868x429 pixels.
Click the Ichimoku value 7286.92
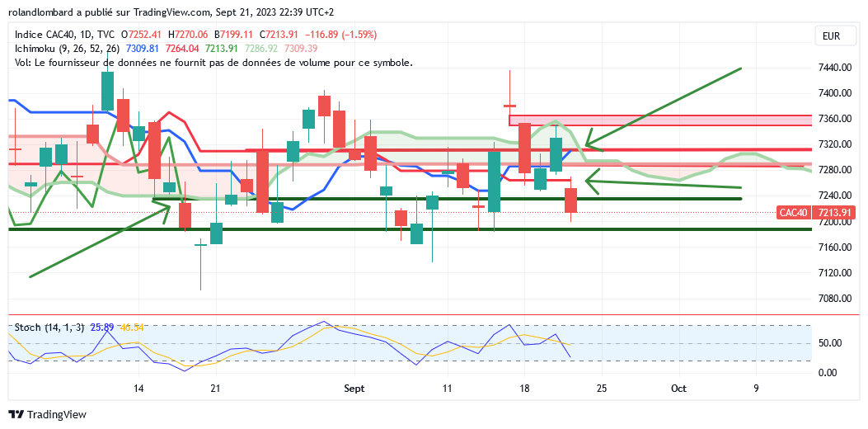pyautogui.click(x=261, y=49)
